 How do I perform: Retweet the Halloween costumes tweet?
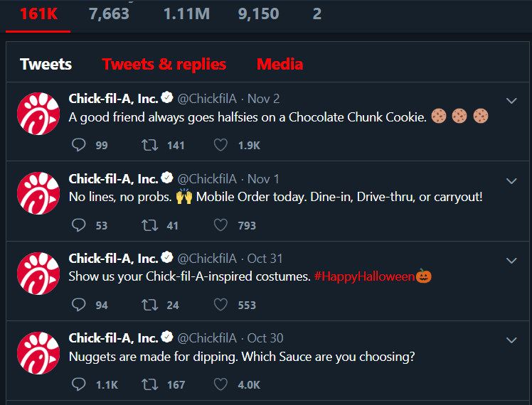(x=149, y=305)
